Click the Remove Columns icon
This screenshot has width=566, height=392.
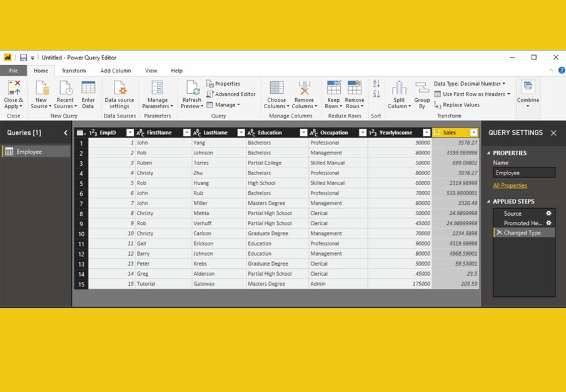305,88
